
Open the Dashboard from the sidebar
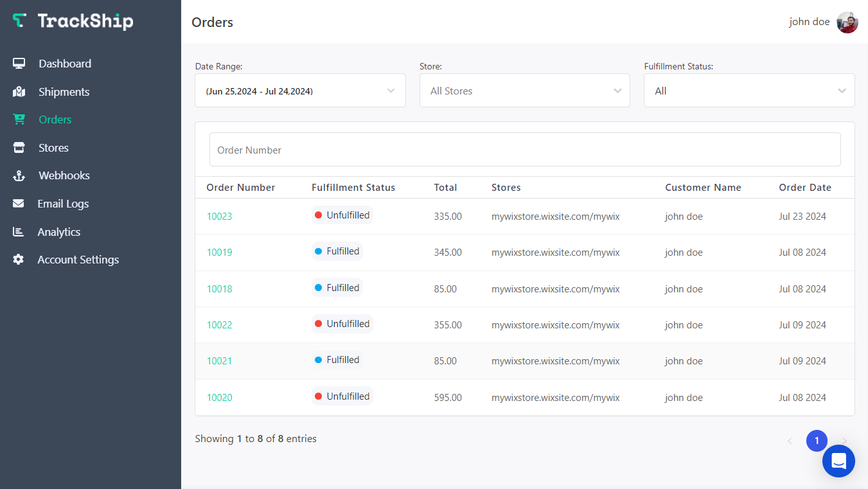point(65,63)
